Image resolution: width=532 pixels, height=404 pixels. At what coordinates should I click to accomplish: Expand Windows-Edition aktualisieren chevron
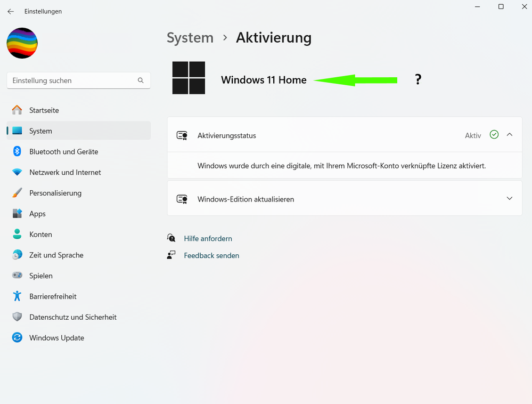pos(510,198)
